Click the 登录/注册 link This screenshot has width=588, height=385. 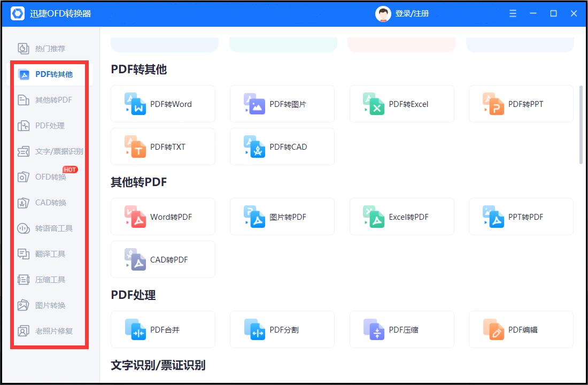point(408,13)
